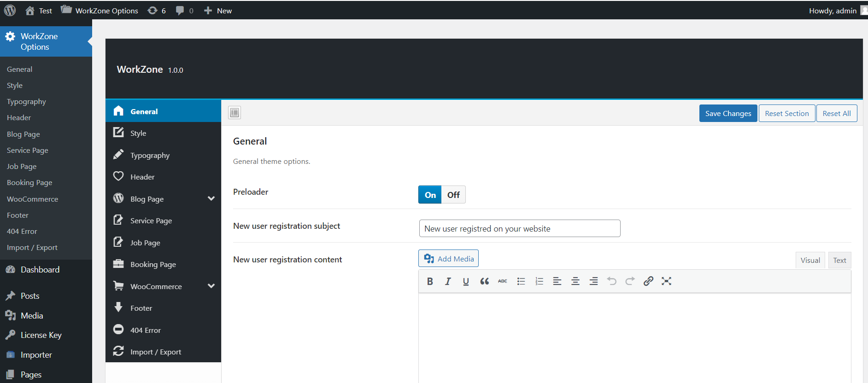Apply Underline formatting in editor
The height and width of the screenshot is (383, 868).
(x=466, y=281)
